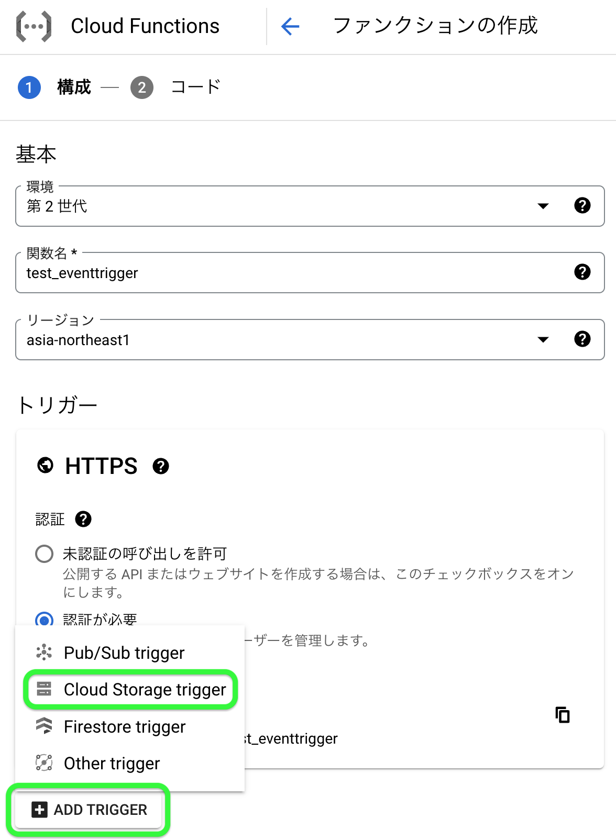The image size is (616, 840).
Task: Click the help icon beside 関数名
Action: [581, 272]
